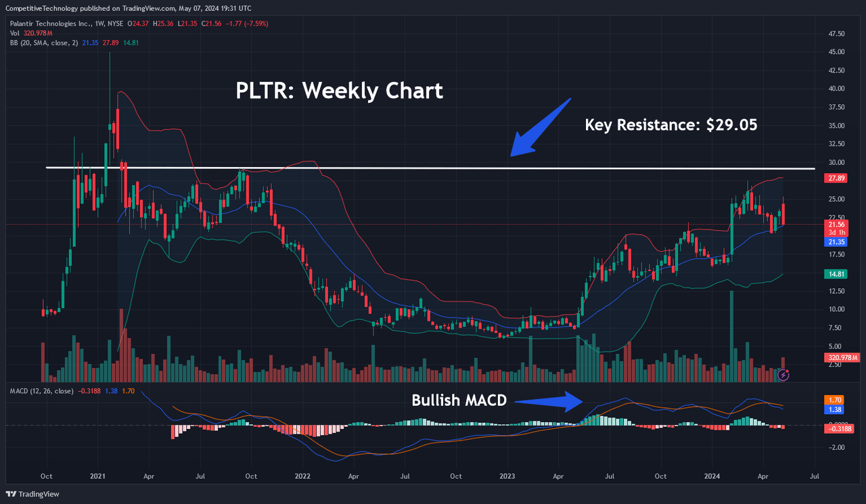
Task: Click the 17.50 price axis label
Action: pyautogui.click(x=836, y=254)
